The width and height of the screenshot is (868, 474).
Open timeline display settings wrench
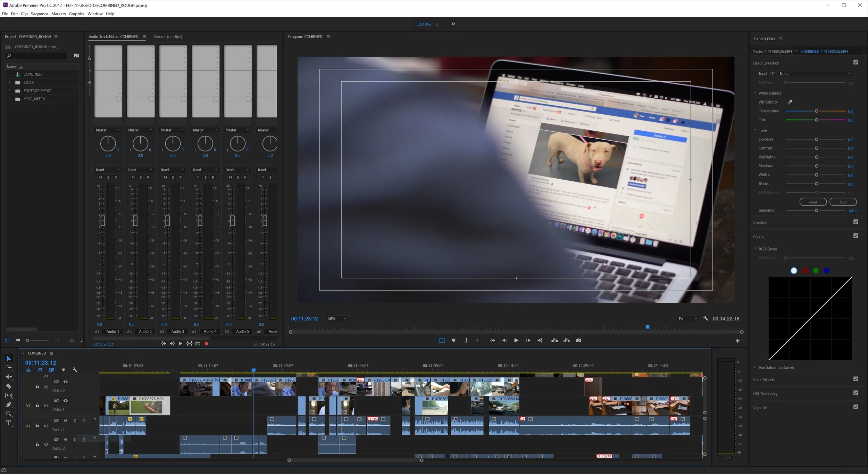(x=75, y=370)
